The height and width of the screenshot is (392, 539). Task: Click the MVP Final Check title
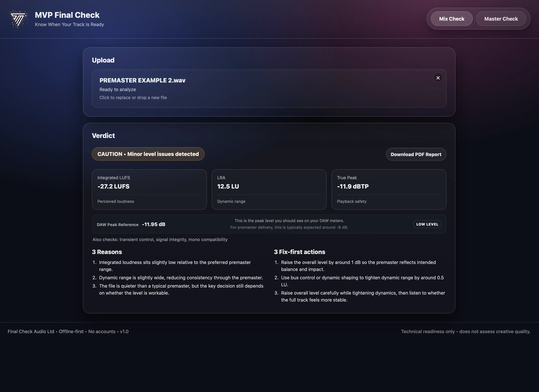pos(67,15)
